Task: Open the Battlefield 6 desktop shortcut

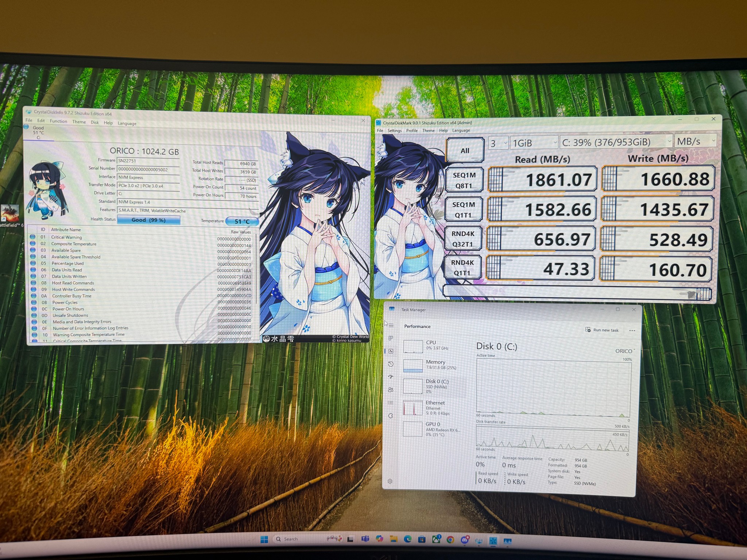Action: point(10,215)
